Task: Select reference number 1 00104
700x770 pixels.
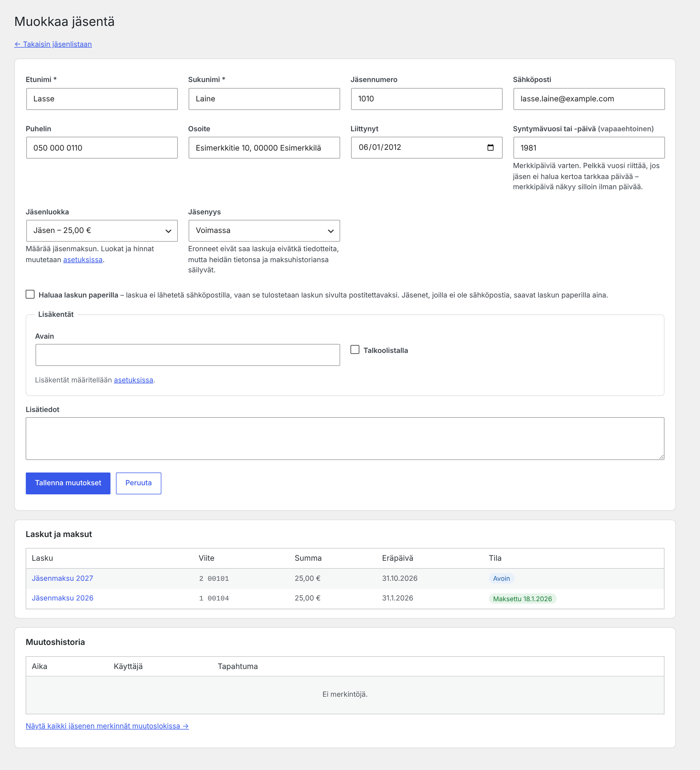Action: pyautogui.click(x=214, y=599)
